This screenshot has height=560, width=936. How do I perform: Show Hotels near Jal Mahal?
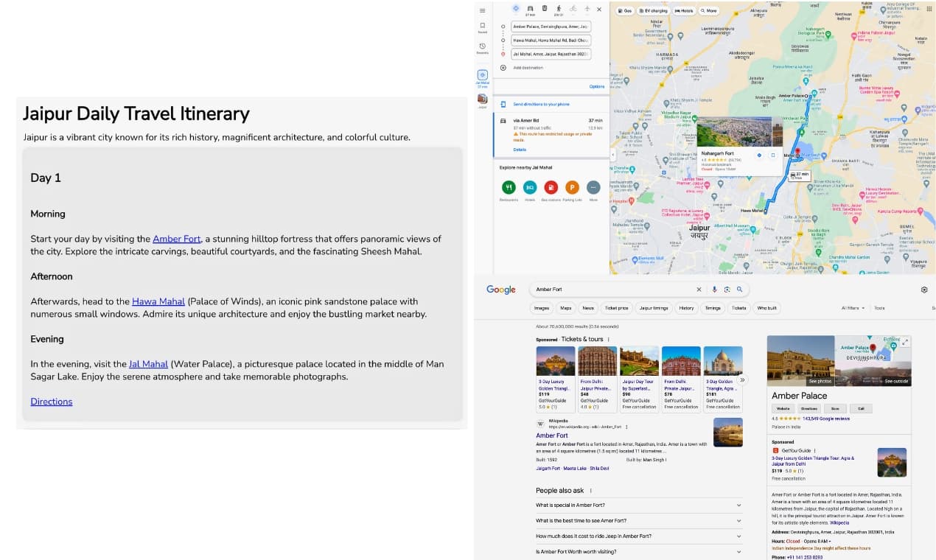[x=531, y=188]
